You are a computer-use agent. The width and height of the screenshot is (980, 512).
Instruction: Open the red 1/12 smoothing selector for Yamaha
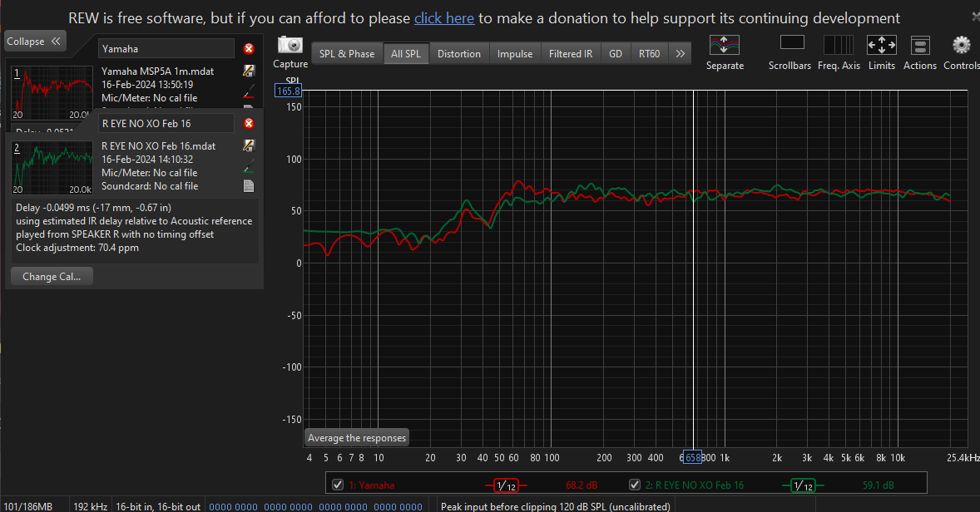[x=507, y=485]
